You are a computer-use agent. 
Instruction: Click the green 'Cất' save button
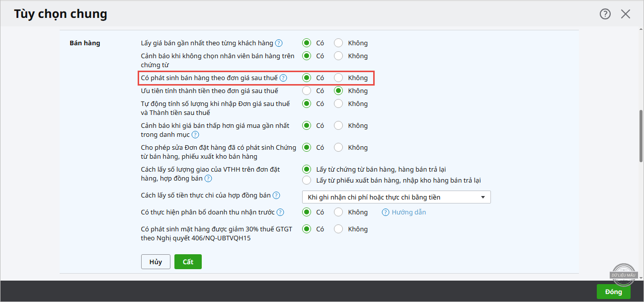coord(188,262)
